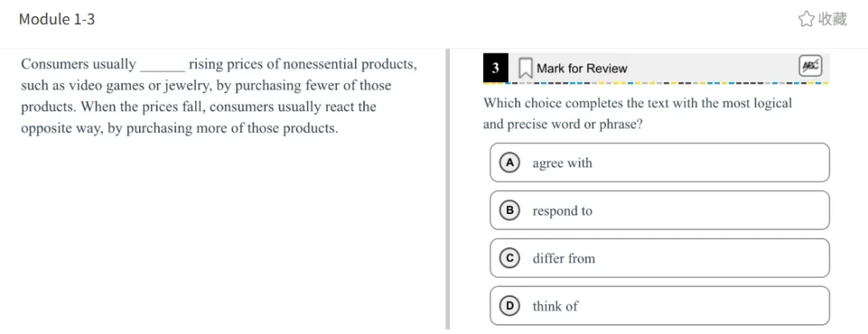Click the star favorite icon
868x334 pixels.
pos(806,19)
